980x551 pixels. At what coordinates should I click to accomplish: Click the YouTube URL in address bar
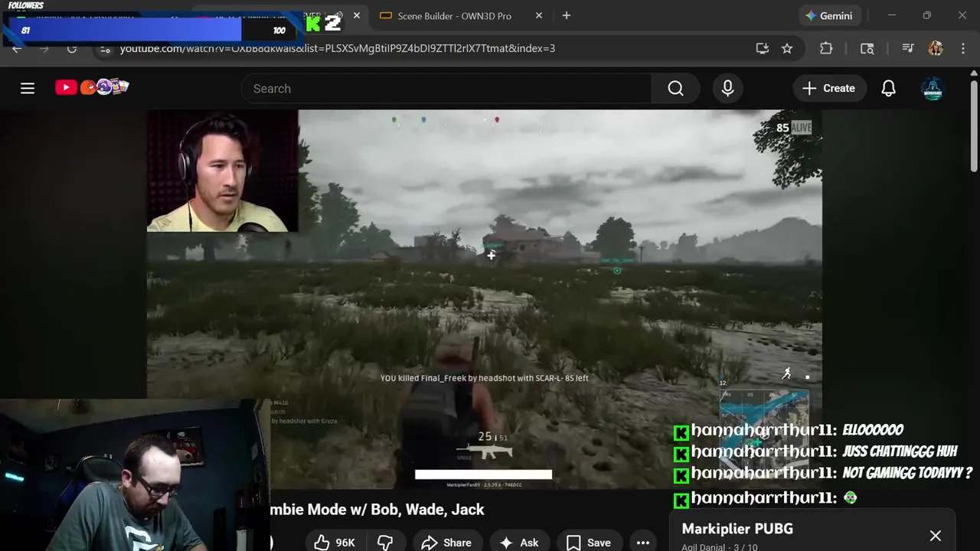pos(338,48)
